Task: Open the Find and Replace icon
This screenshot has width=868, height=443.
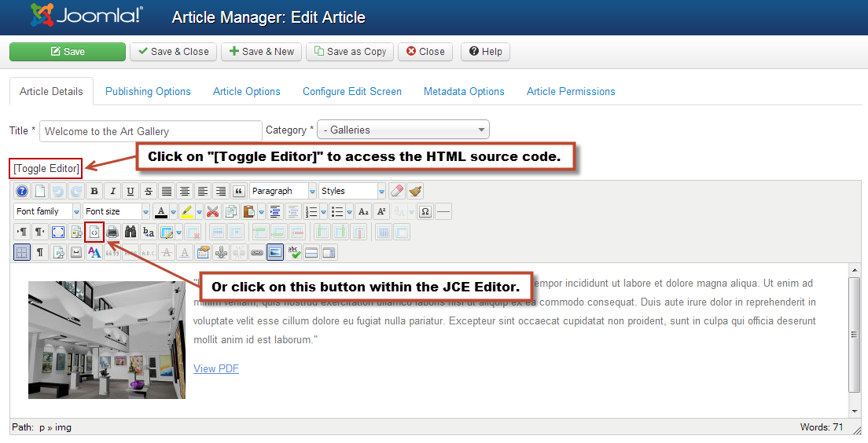Action: 149,232
